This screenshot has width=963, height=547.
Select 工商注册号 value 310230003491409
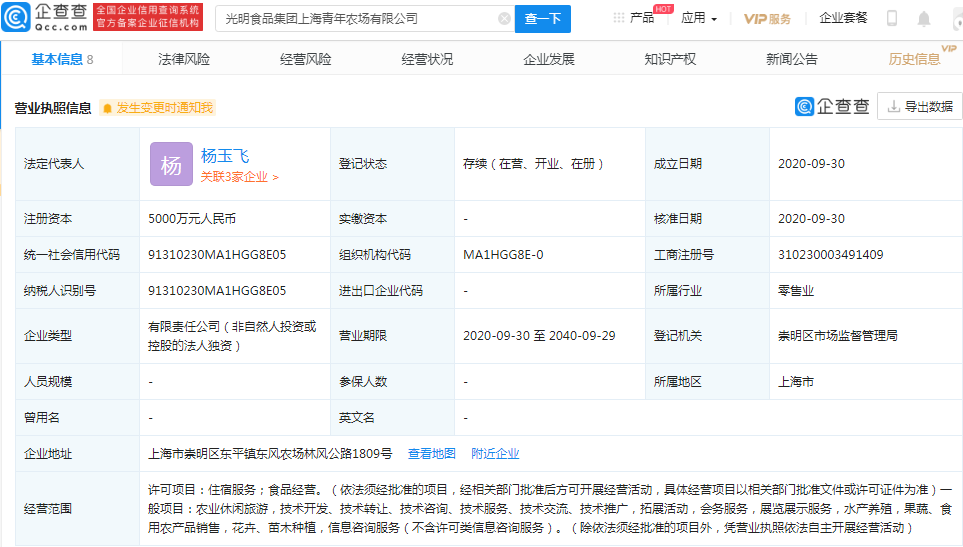point(830,255)
